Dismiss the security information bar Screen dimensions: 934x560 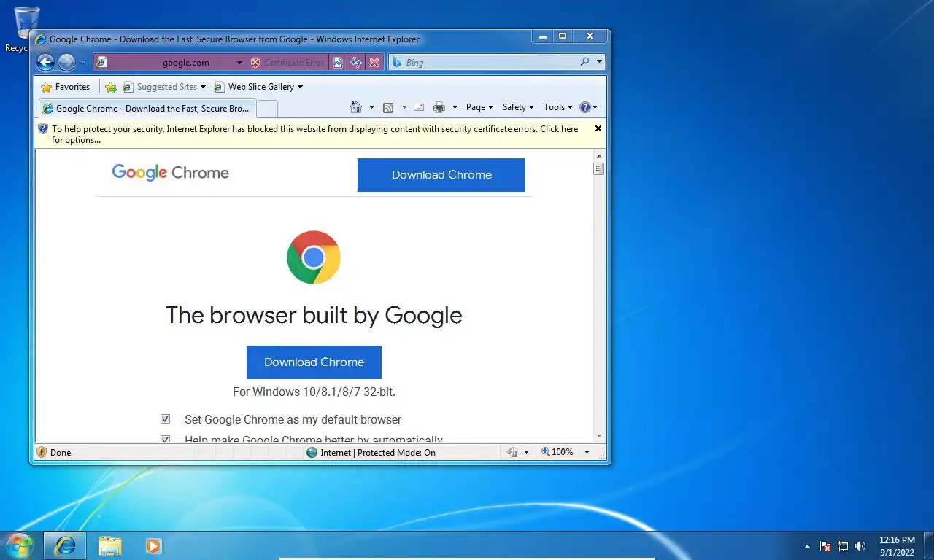(598, 128)
